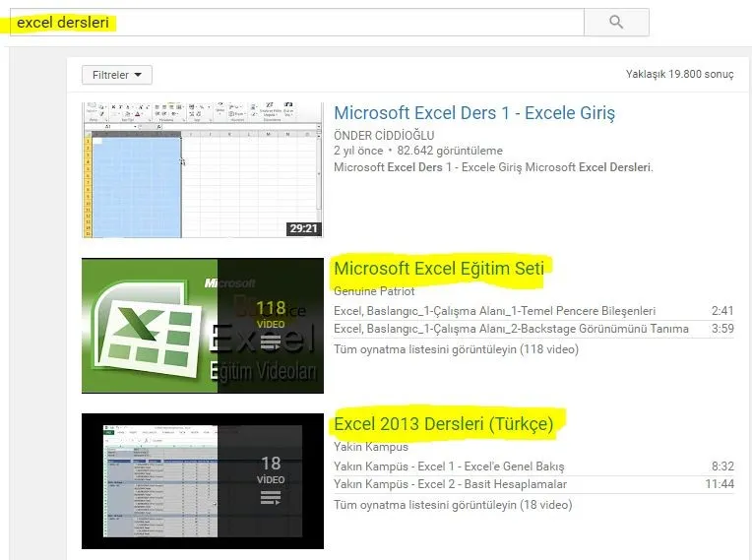Click 'Tüm oynatma listesini görüntüleyin (18 video)'

(x=453, y=505)
